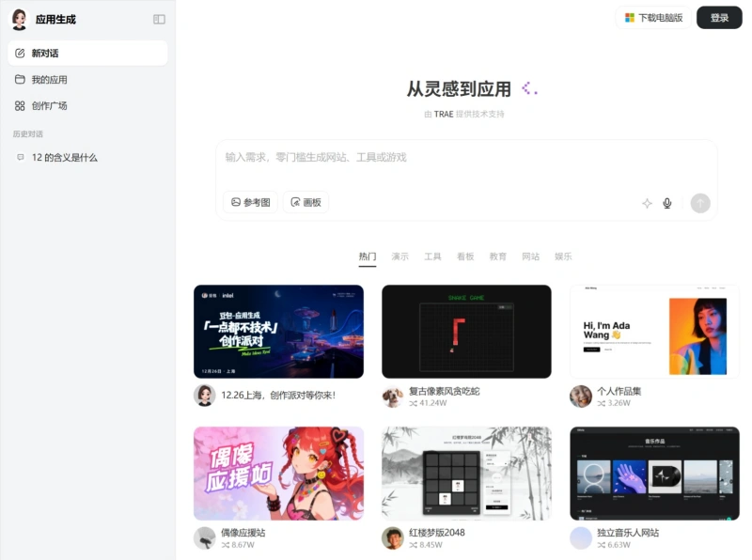Viewport: 752px width, 560px height.
Task: Click the user avatar in the sidebar
Action: 21,19
